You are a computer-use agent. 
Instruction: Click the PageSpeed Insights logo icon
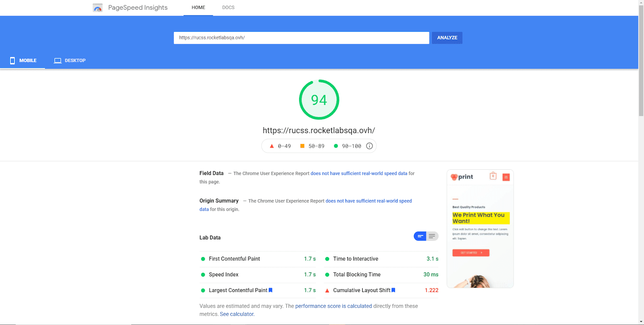tap(97, 8)
